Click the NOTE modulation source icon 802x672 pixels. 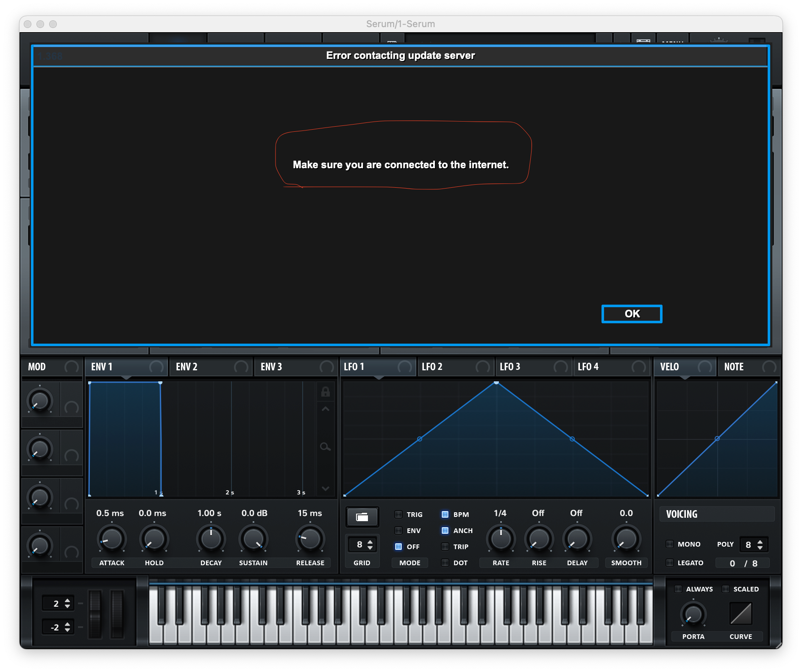769,367
